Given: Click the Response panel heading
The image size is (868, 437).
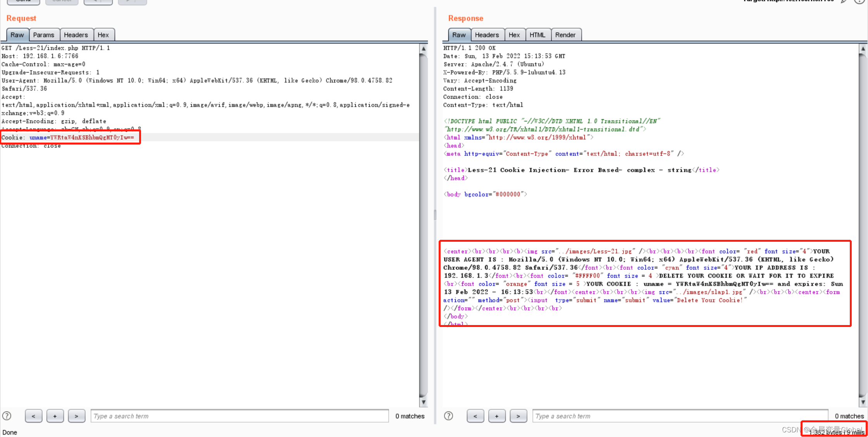Looking at the screenshot, I should click(x=466, y=18).
